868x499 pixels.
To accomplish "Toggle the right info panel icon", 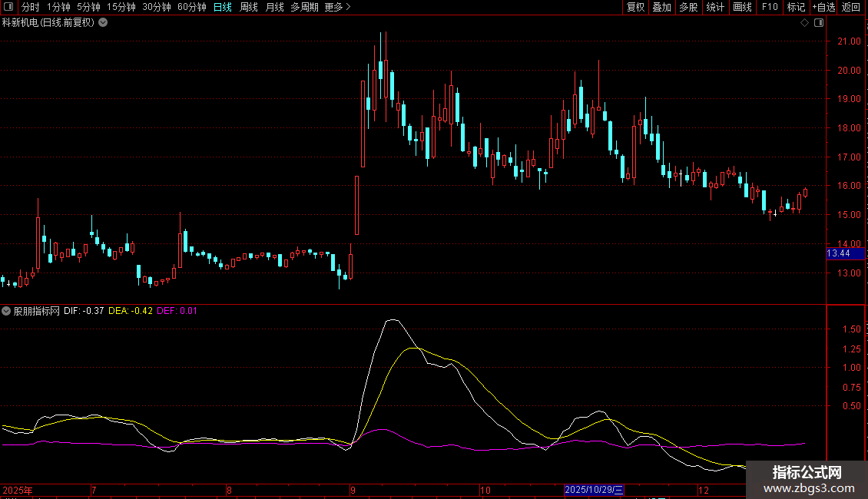I will [x=819, y=23].
